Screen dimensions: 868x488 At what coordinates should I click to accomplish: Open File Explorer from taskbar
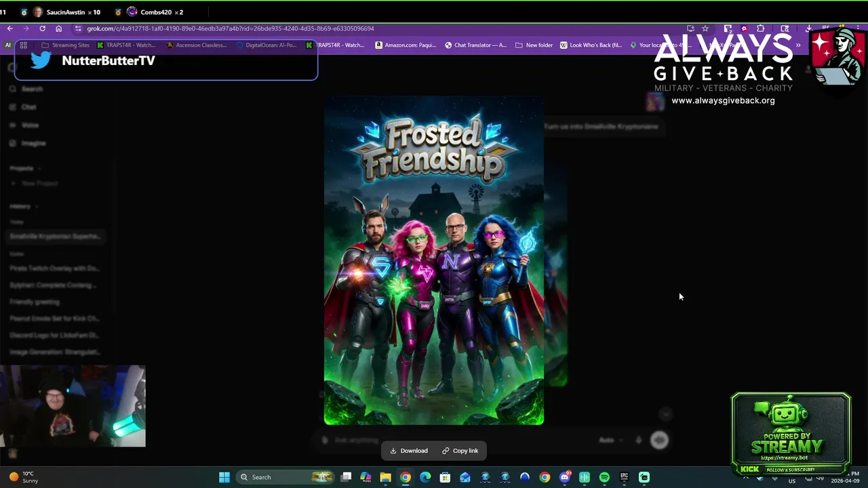tap(385, 477)
